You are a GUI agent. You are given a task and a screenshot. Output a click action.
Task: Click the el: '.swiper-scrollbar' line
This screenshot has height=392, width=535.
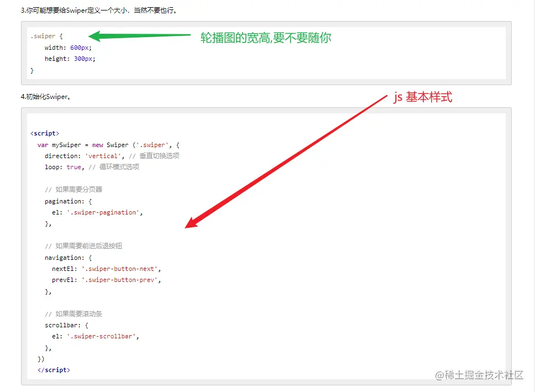[96, 336]
